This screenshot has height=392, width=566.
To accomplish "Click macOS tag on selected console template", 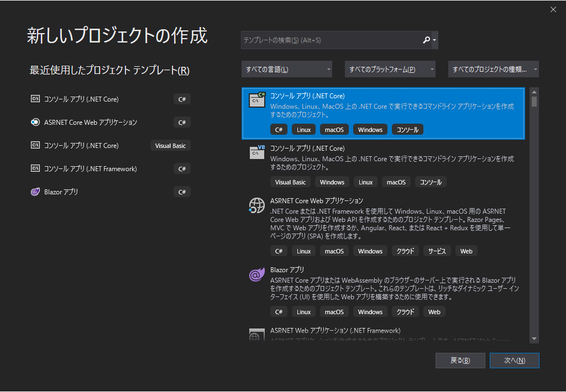I will click(334, 129).
